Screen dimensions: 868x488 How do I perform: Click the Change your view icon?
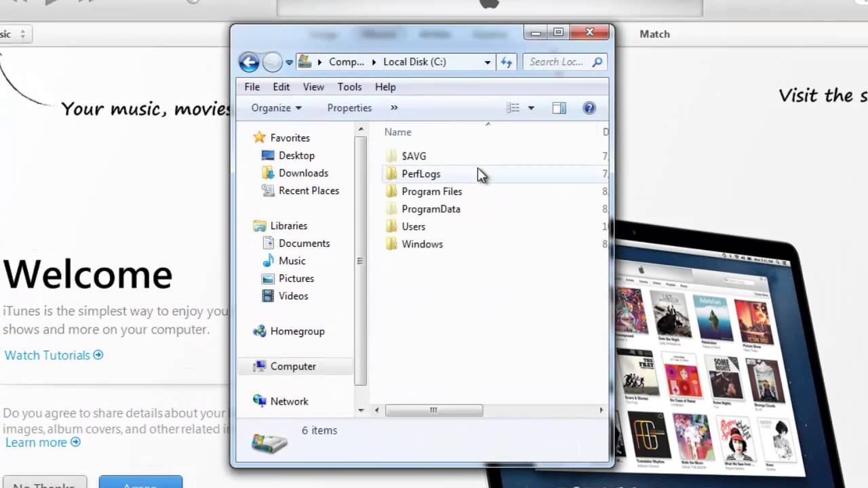[513, 108]
